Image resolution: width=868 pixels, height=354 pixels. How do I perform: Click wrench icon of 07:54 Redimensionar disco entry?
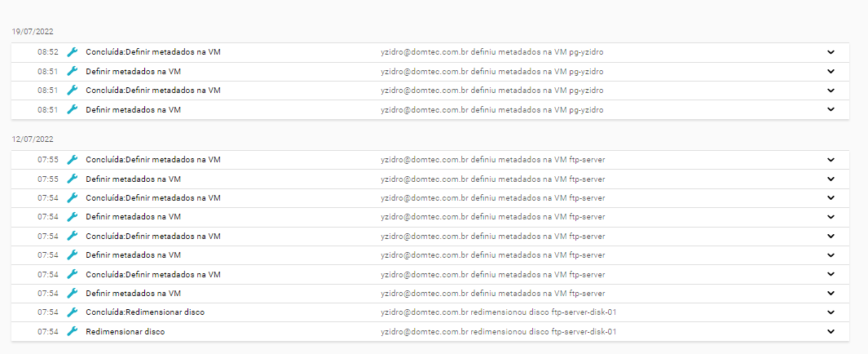[72, 332]
